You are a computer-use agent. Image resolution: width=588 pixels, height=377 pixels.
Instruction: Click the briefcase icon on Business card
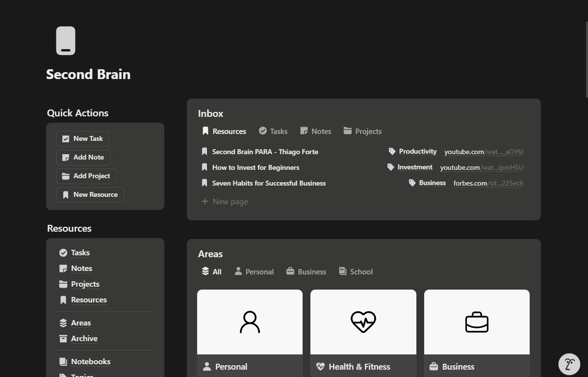pos(434,367)
